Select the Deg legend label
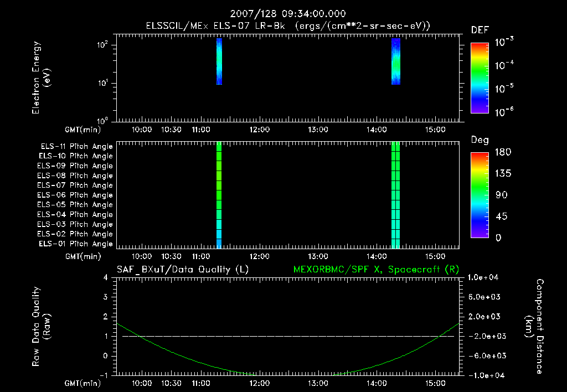 [480, 140]
